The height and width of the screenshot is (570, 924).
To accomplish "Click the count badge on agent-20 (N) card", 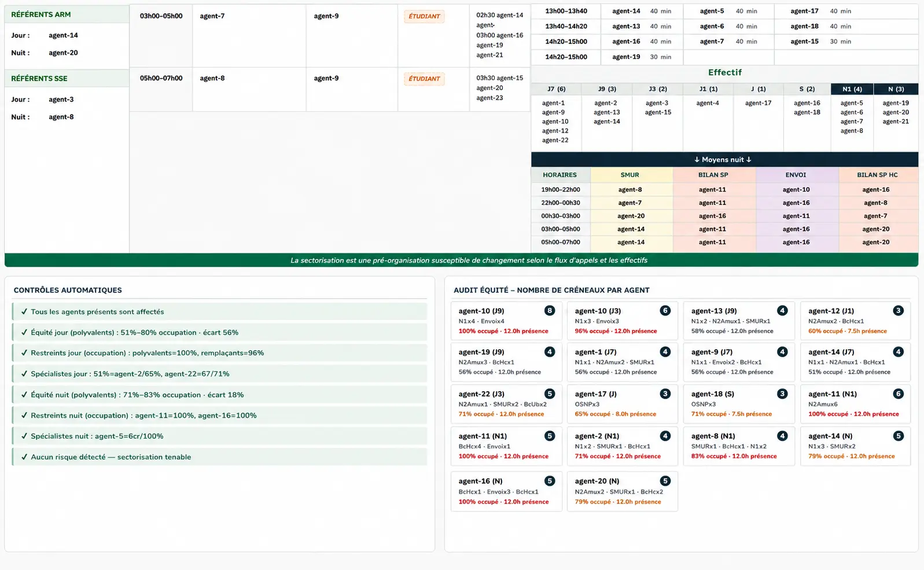I will [x=665, y=481].
